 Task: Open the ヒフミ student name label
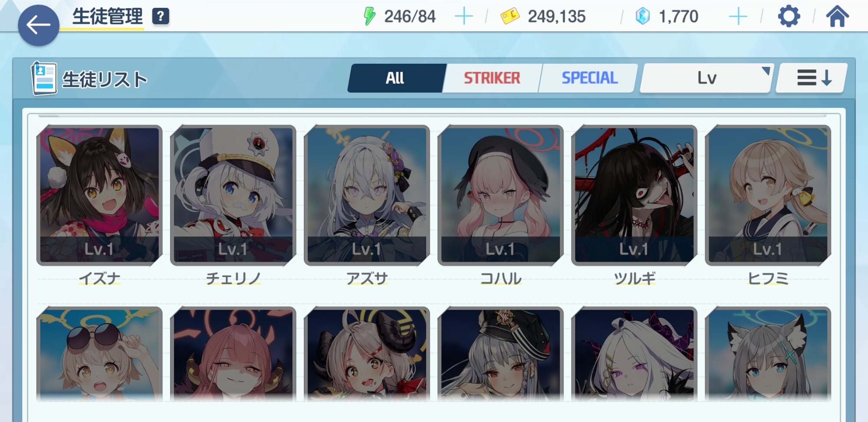(768, 278)
